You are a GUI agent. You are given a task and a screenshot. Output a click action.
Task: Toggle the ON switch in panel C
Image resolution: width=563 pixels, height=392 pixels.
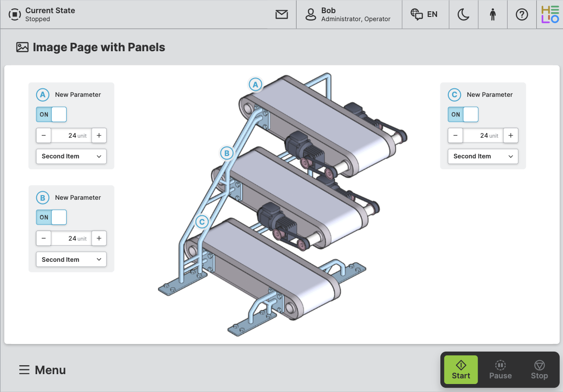[x=463, y=114]
